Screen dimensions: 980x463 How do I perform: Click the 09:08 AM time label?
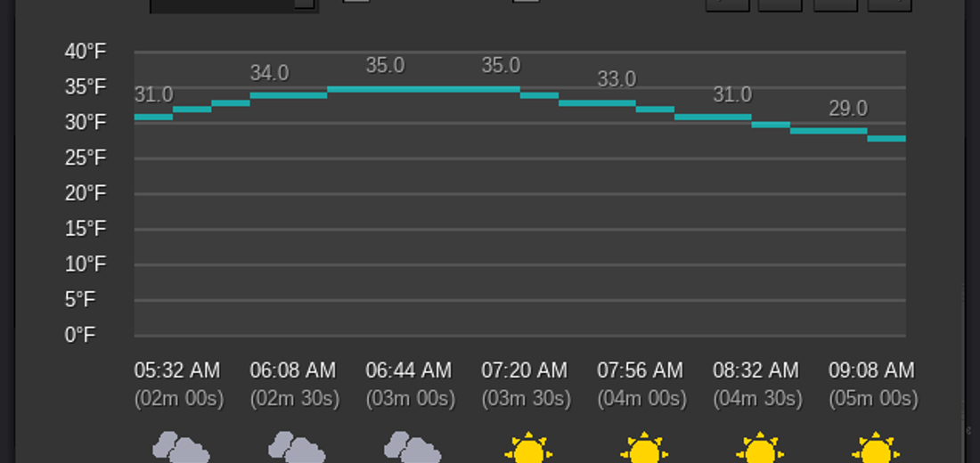[x=871, y=370]
